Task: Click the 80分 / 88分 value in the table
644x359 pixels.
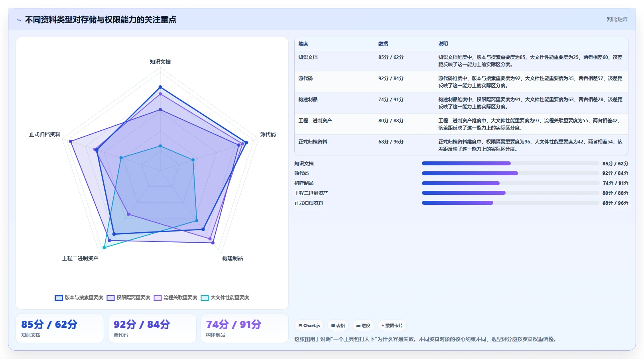Action: (x=391, y=121)
